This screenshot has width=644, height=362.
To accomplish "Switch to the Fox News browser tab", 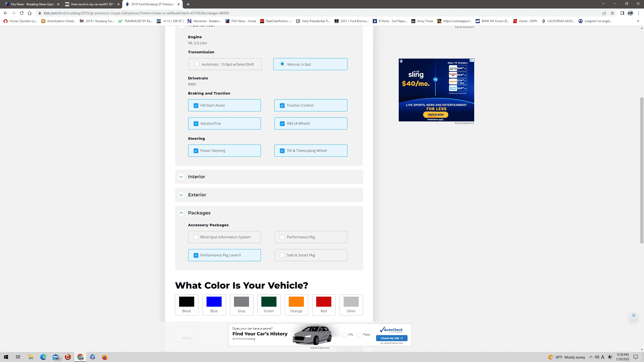I will click(32, 4).
